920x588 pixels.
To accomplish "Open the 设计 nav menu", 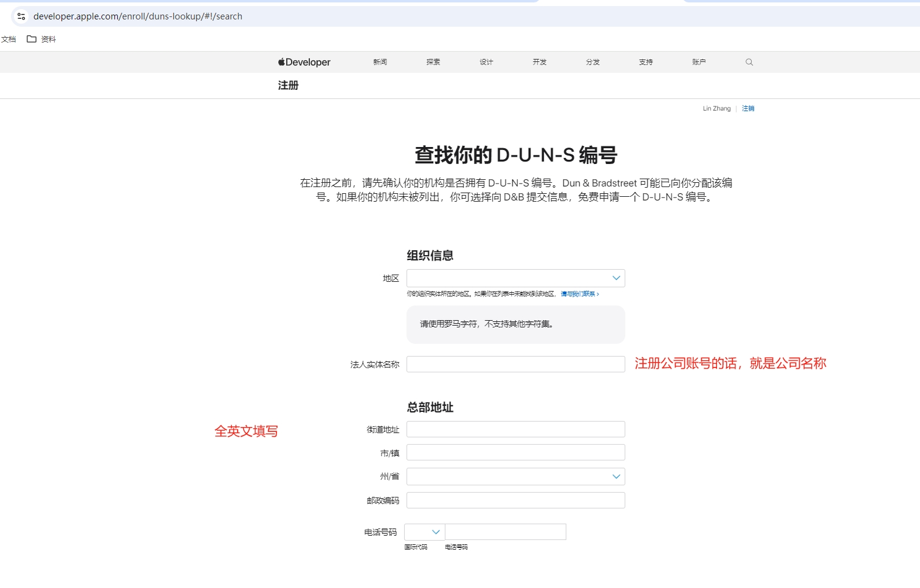I will (486, 62).
